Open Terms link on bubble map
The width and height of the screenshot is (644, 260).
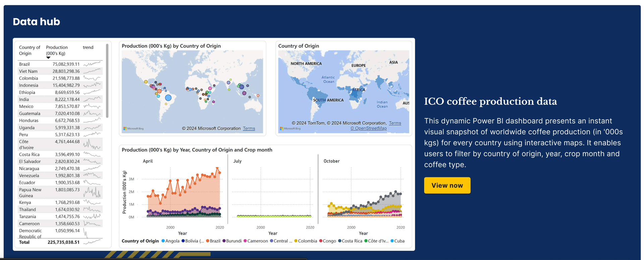[x=249, y=128]
